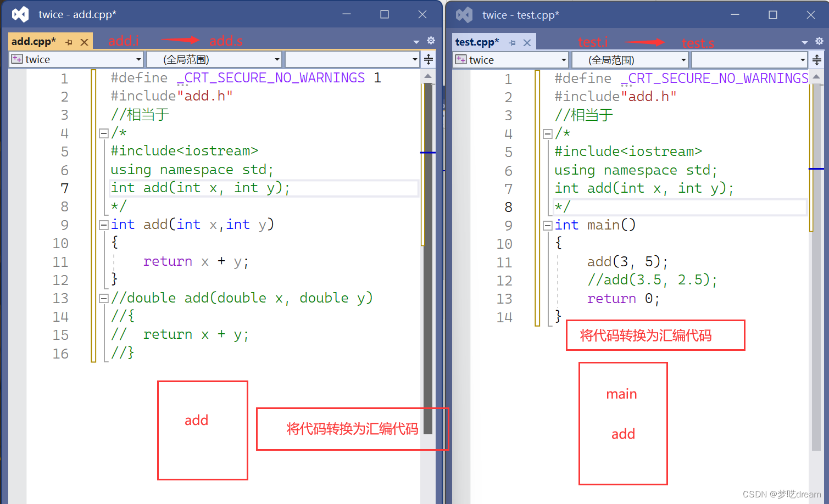The height and width of the screenshot is (504, 829).
Task: Click 'return x + y;' on line 11 in add.cpp
Action: (x=196, y=261)
